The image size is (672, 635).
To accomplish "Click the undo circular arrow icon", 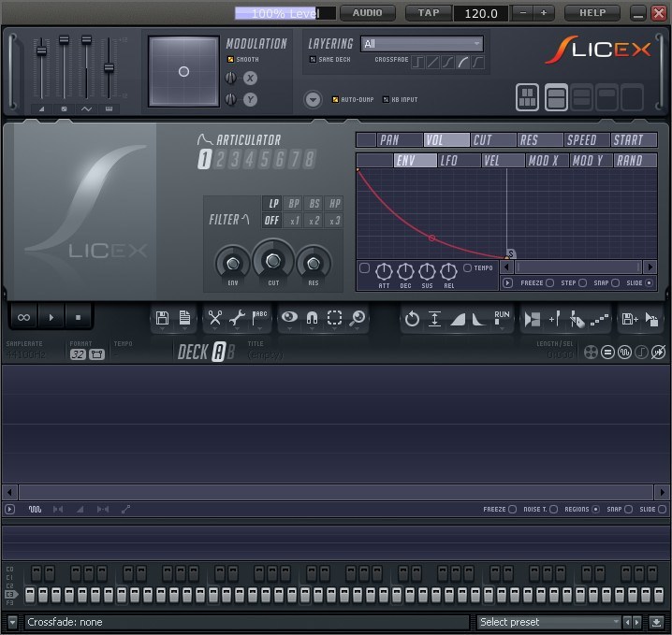I will [x=412, y=319].
